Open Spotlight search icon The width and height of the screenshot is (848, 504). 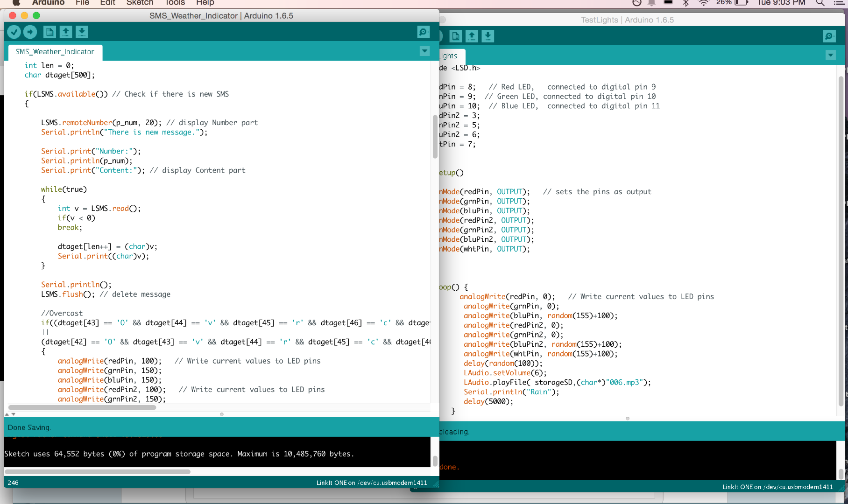(x=820, y=2)
